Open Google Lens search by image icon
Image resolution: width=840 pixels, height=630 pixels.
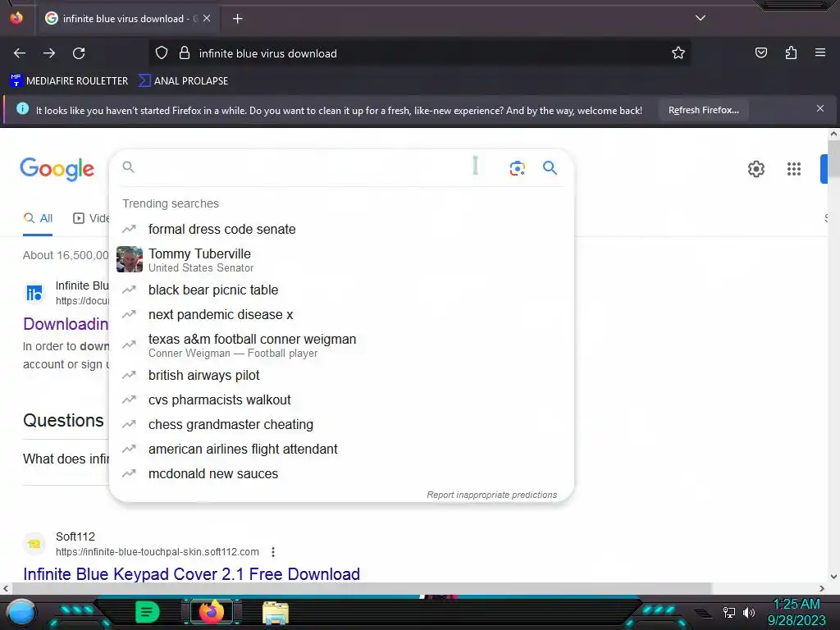click(x=517, y=168)
